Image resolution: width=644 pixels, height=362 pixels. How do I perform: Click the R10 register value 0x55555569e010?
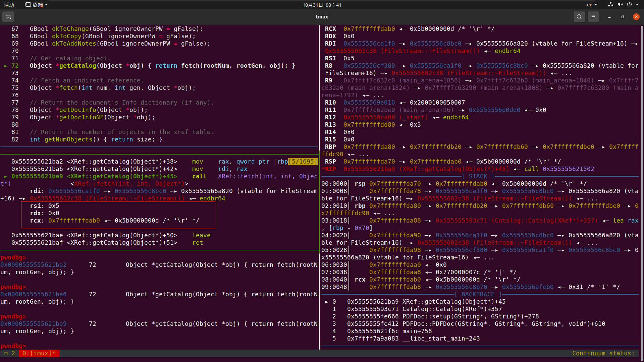point(369,103)
